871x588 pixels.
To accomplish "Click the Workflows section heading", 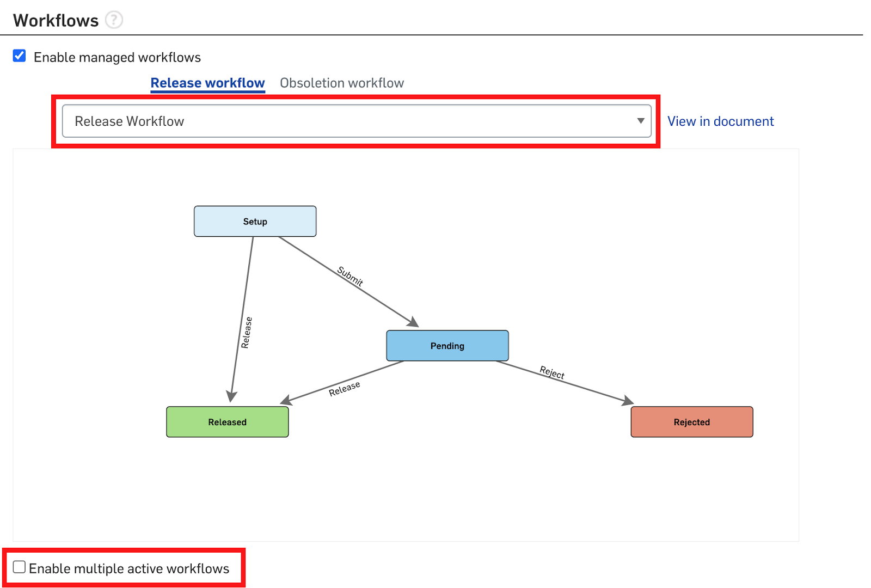I will [x=56, y=20].
